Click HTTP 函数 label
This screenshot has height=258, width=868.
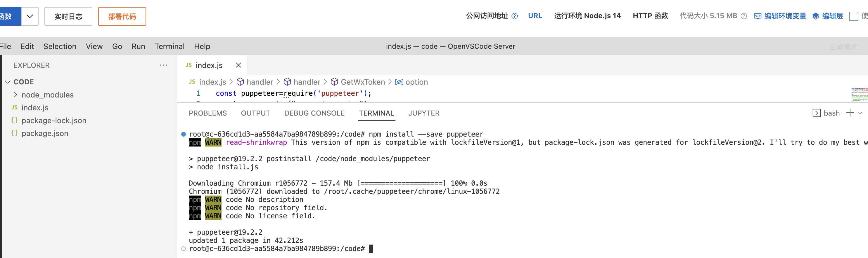coord(650,16)
